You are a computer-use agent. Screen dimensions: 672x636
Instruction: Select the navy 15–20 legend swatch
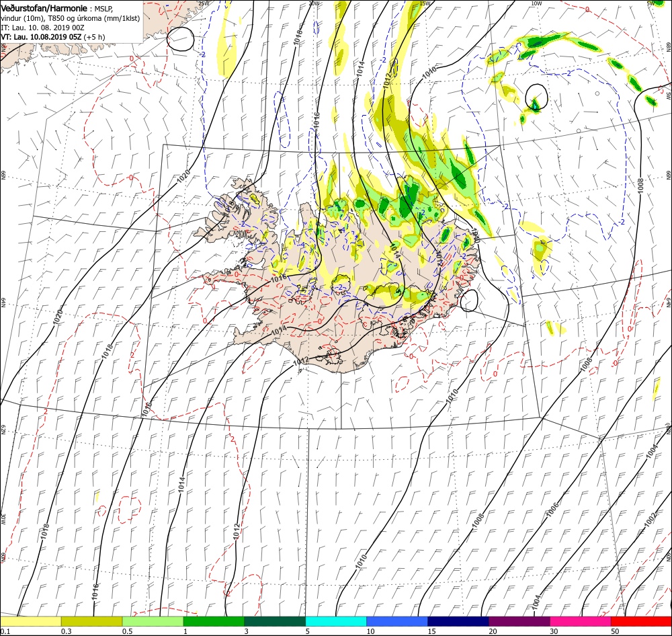[458, 621]
